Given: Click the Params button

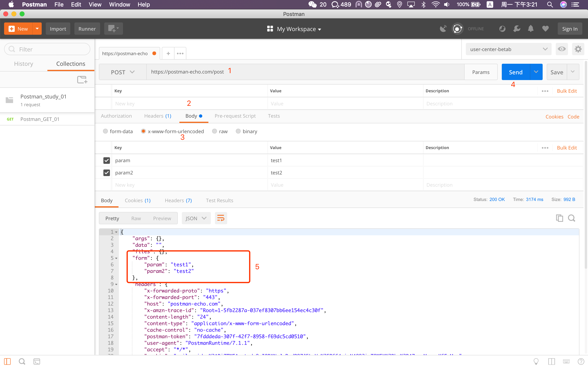Looking at the screenshot, I should coord(481,72).
